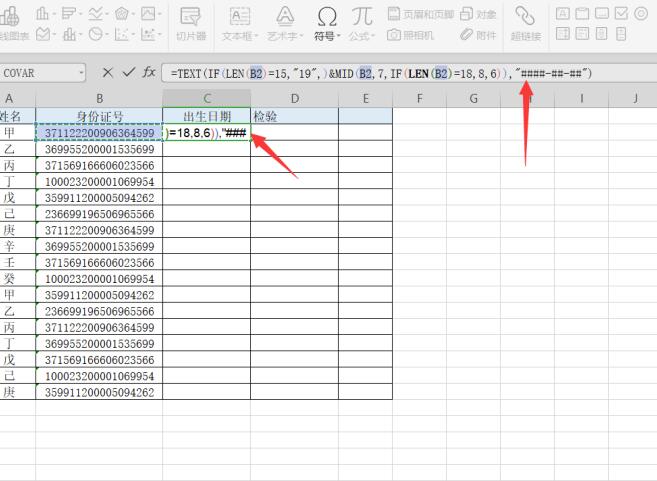This screenshot has width=657, height=481.
Task: Click the 对象 object button
Action: (x=478, y=14)
